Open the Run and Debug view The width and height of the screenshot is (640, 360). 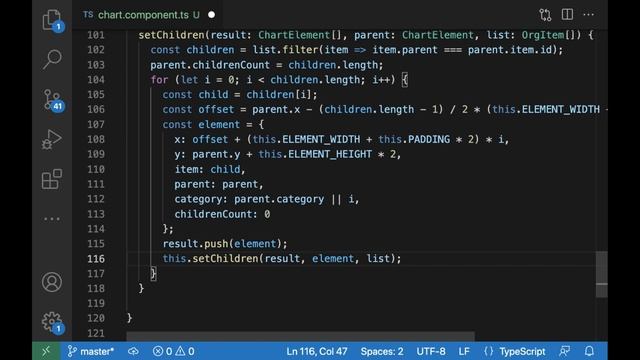pos(52,139)
